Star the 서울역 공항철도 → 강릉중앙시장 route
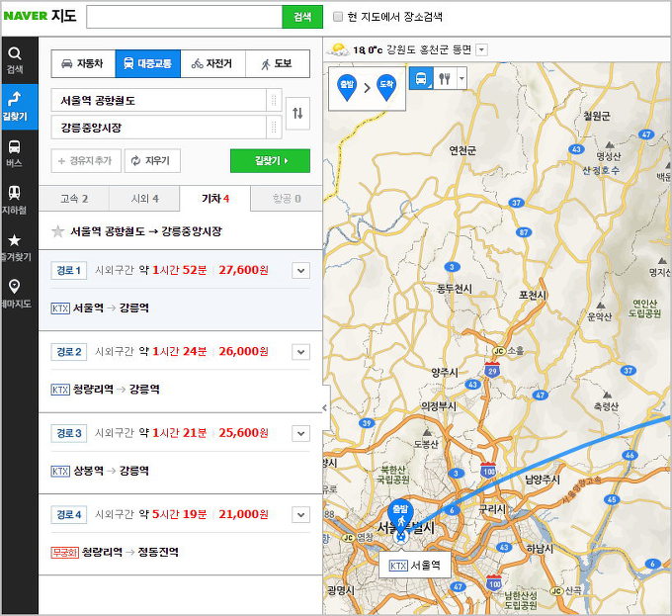The image size is (672, 616). 58,231
